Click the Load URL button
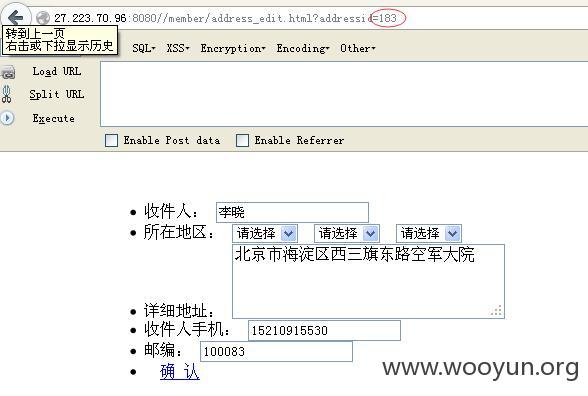 57,71
